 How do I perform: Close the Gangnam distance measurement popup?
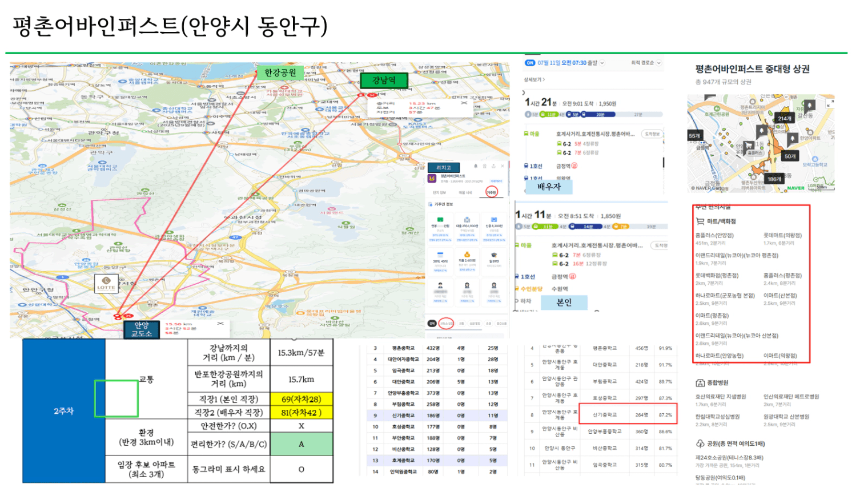pos(464,103)
